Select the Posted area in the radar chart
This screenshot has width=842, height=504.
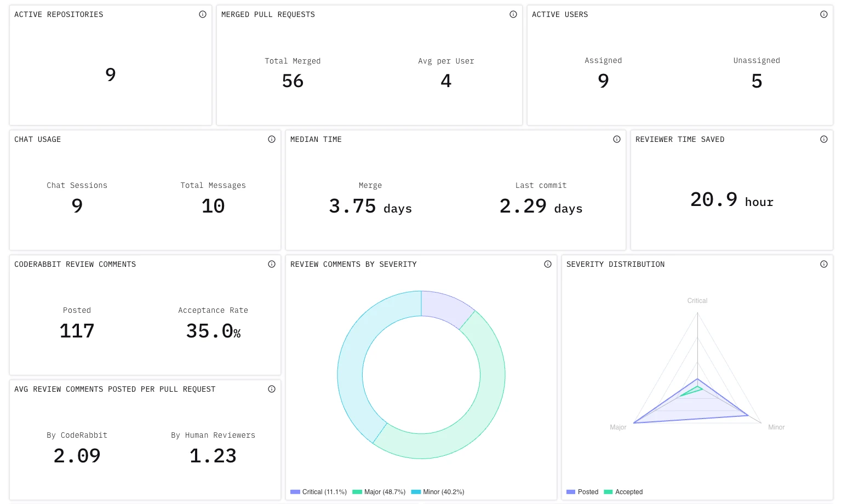click(x=697, y=408)
